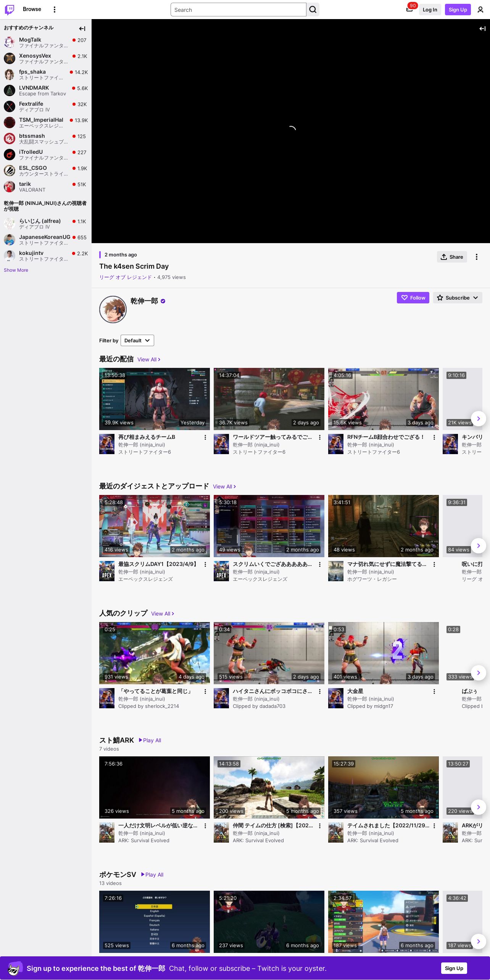Follow the 乾伸一郎 channel
The height and width of the screenshot is (980, 490).
coord(413,298)
